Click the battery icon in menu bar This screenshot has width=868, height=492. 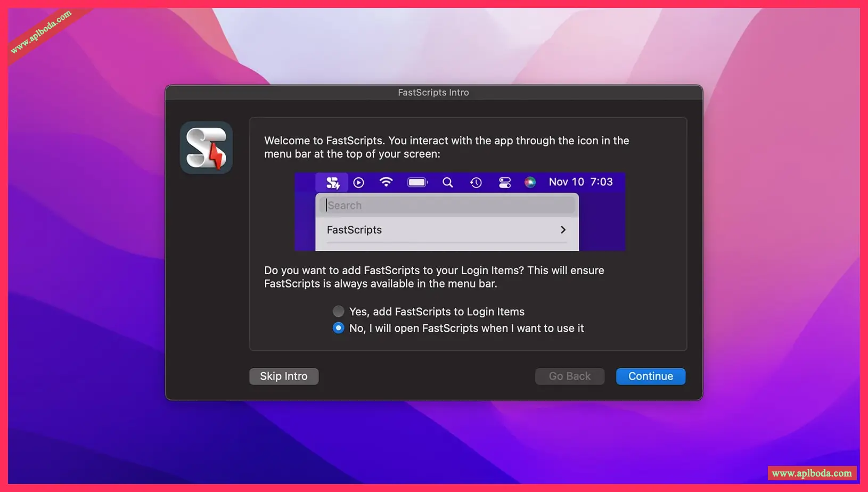417,183
